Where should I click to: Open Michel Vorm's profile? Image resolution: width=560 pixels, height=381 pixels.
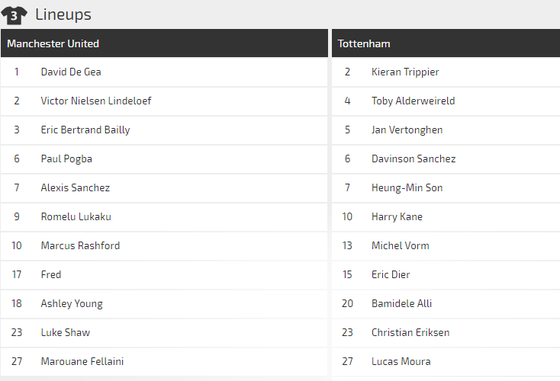[x=400, y=245]
